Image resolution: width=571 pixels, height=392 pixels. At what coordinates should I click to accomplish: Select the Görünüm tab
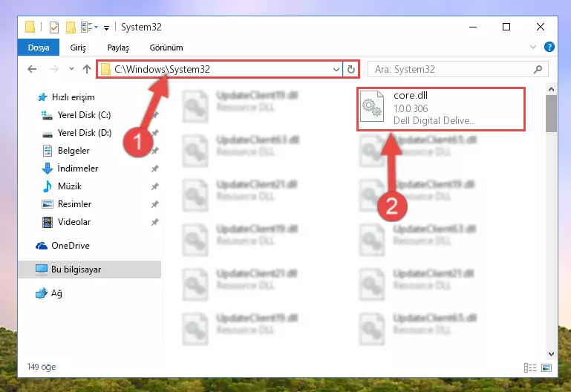coord(166,48)
